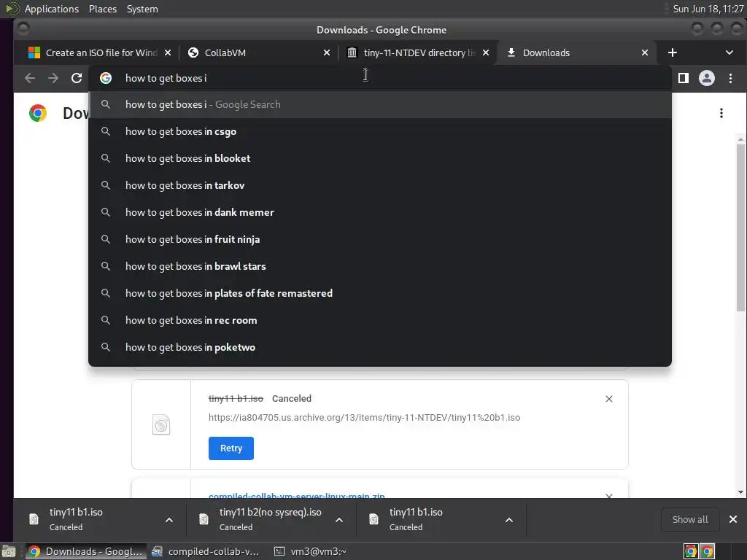This screenshot has width=747, height=560.
Task: Expand options for tiny11 b2(no sysreq).iso
Action: tap(338, 519)
